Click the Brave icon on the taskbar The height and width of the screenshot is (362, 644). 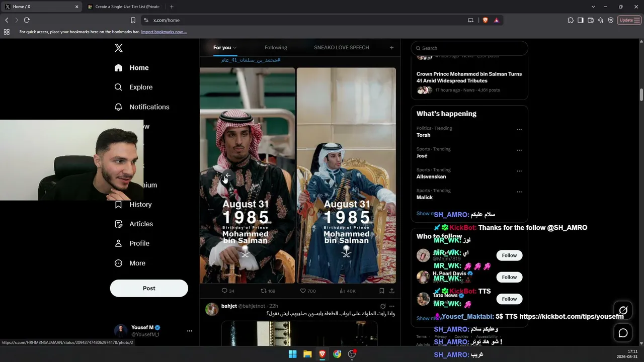point(322,354)
